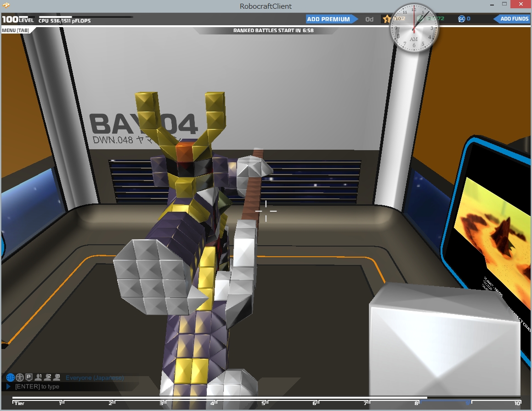Select player chat channel 2 icon
This screenshot has width=532, height=411.
[47, 377]
